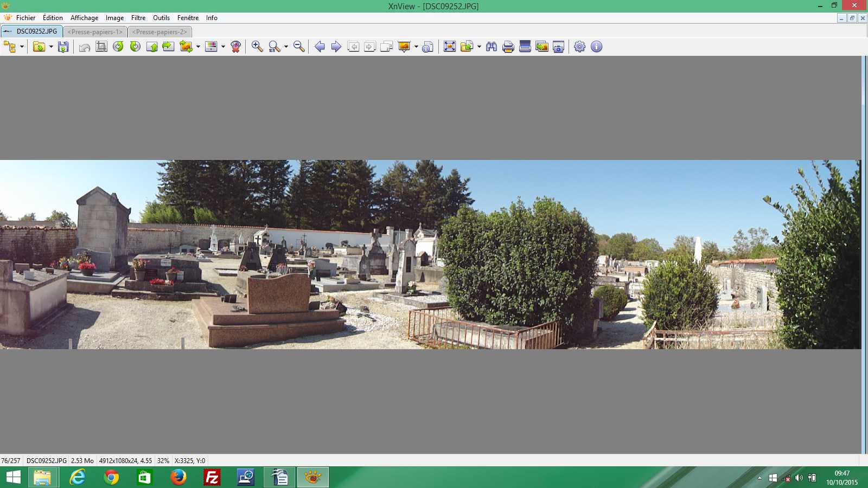Print the image with the printer icon
The width and height of the screenshot is (868, 488).
pos(508,47)
